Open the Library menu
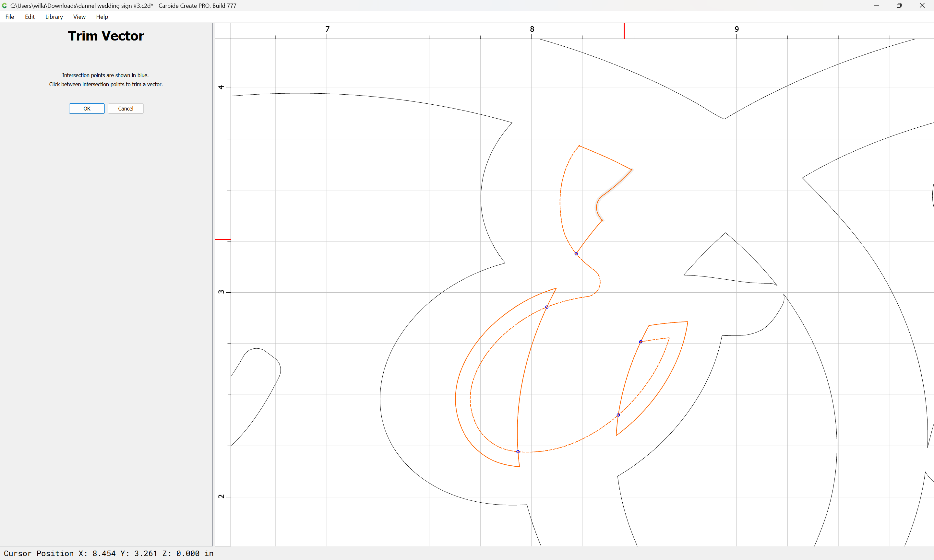Viewport: 934px width, 560px height. pos(54,17)
